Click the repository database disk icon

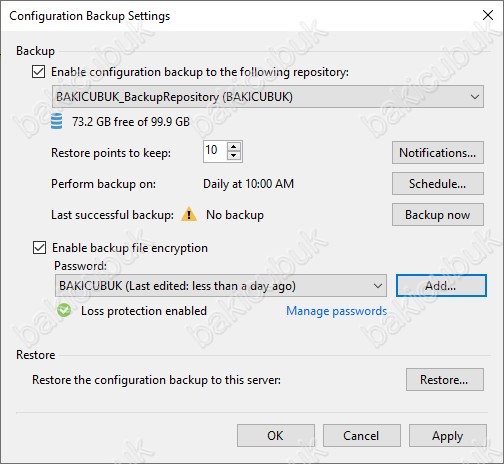pos(56,121)
